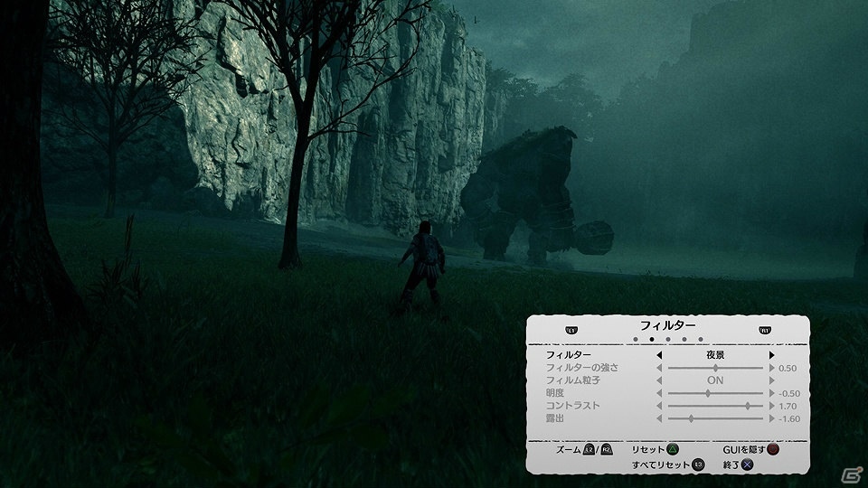Select the フィルターの強さ row label
This screenshot has height=488, width=868.
(581, 368)
